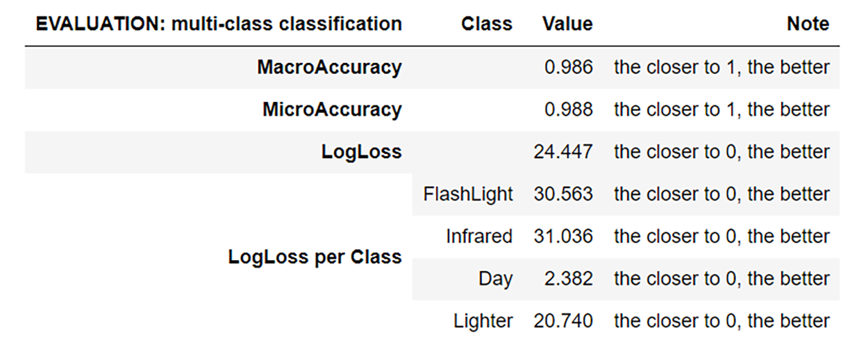
Task: Click the Infrared class cell
Action: 479,237
